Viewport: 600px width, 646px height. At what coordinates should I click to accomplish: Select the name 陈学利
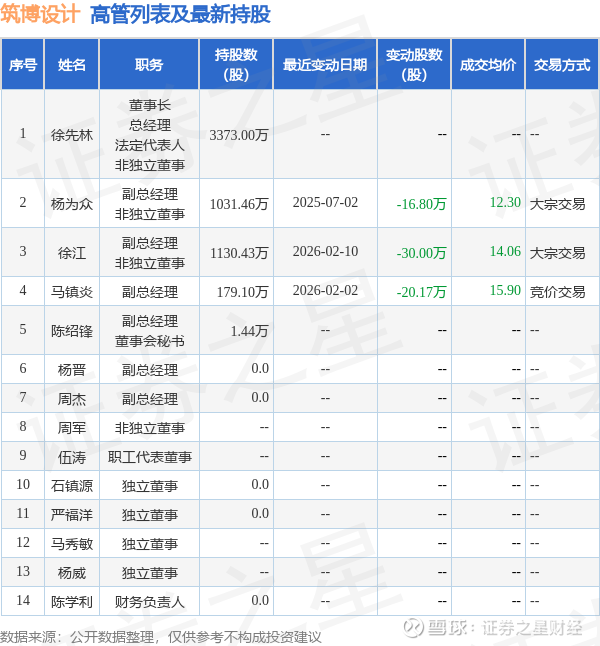point(72,602)
